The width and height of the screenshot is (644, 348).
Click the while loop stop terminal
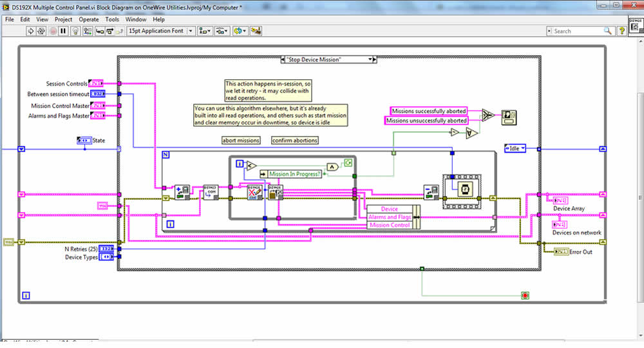(525, 295)
